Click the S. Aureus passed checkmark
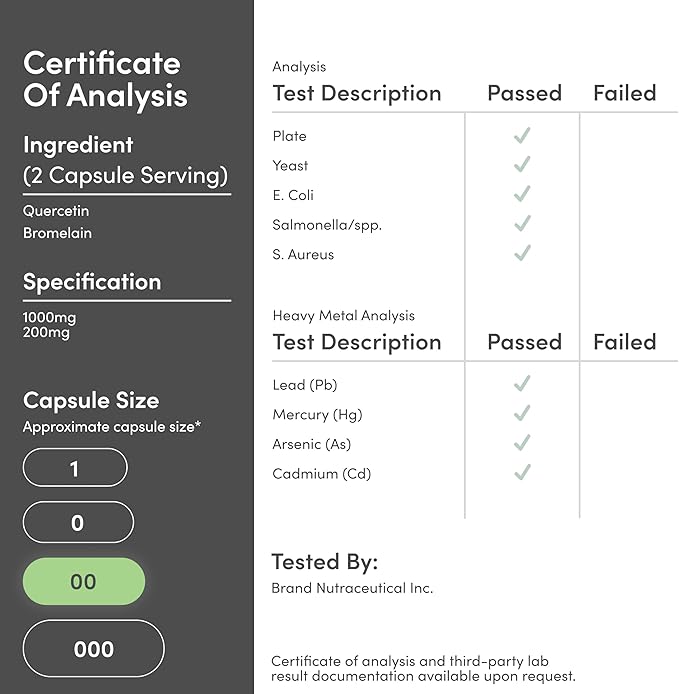This screenshot has width=679, height=694. (521, 254)
